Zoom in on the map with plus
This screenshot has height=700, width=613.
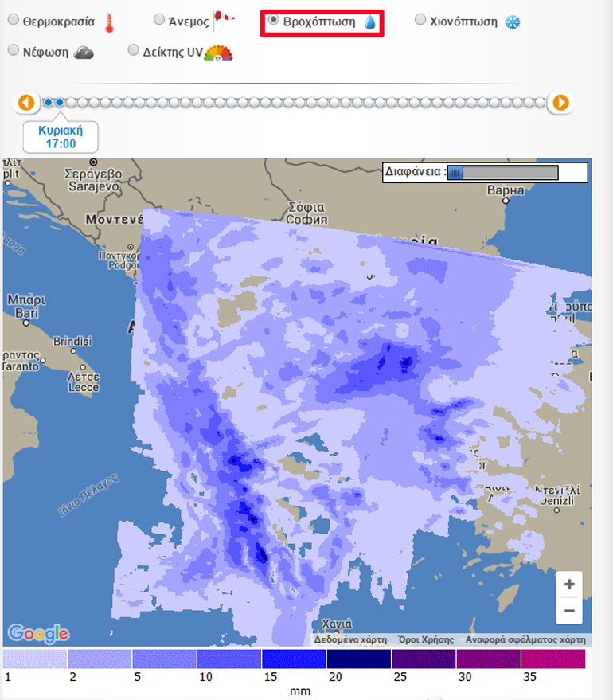(569, 585)
